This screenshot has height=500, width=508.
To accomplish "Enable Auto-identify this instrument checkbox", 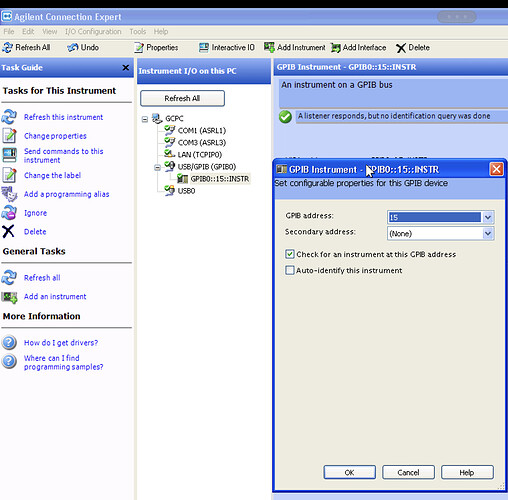I will click(x=290, y=270).
